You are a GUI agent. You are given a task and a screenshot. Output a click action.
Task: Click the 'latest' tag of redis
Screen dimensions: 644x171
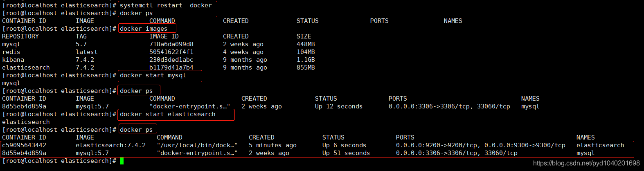pos(87,52)
